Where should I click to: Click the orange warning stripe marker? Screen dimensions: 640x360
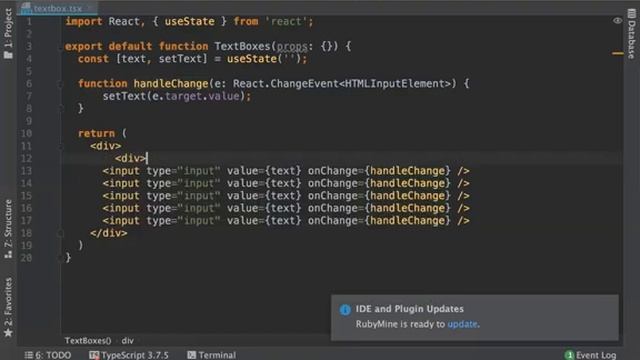618,53
